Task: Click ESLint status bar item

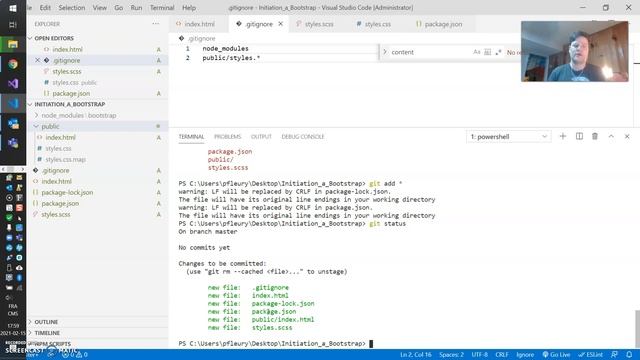Action: [x=590, y=355]
